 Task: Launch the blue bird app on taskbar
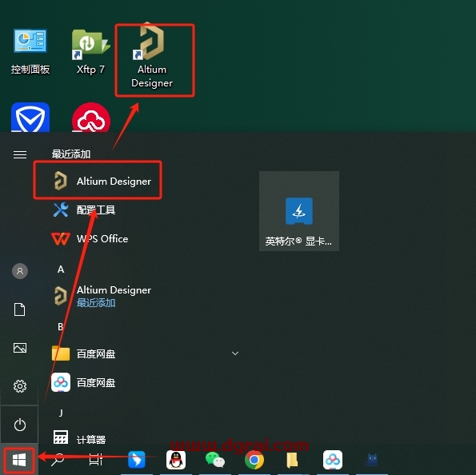(137, 460)
